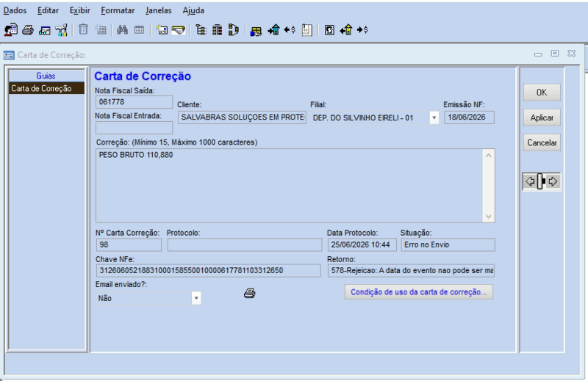The height and width of the screenshot is (381, 588).
Task: Click the tree hierarchy toolbar icon
Action: tap(201, 29)
